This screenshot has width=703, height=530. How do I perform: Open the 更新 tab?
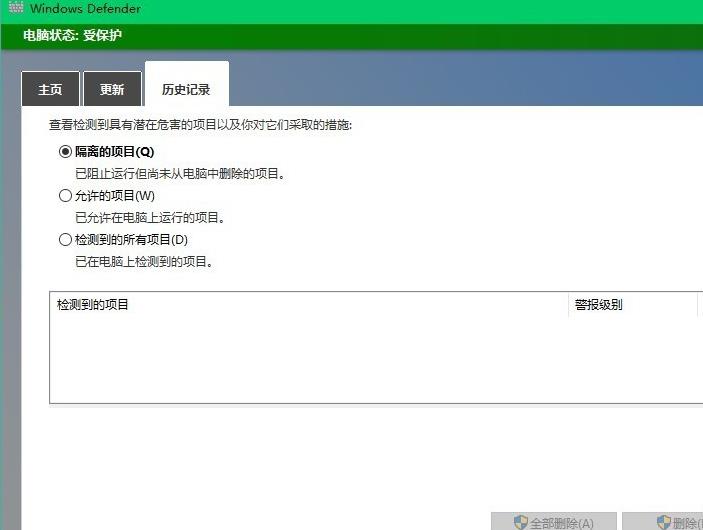coord(112,89)
